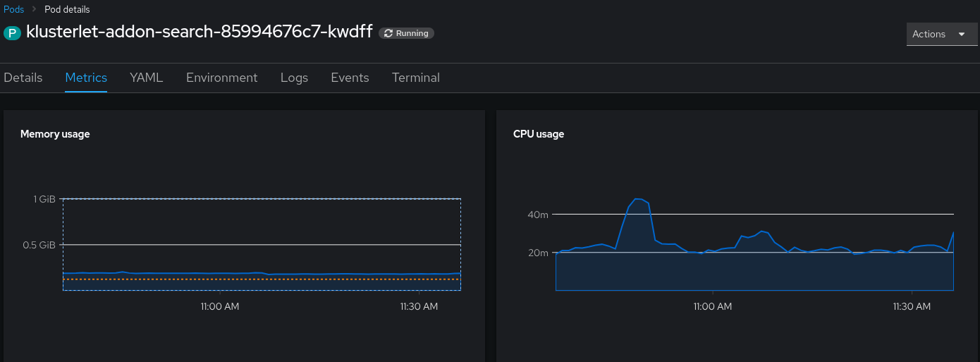Open the YAML tab
980x362 pixels.
(146, 78)
